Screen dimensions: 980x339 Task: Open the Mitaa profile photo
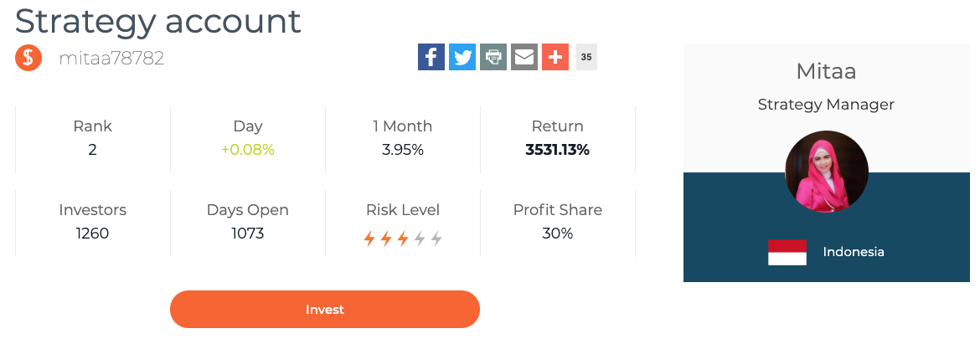click(x=826, y=172)
